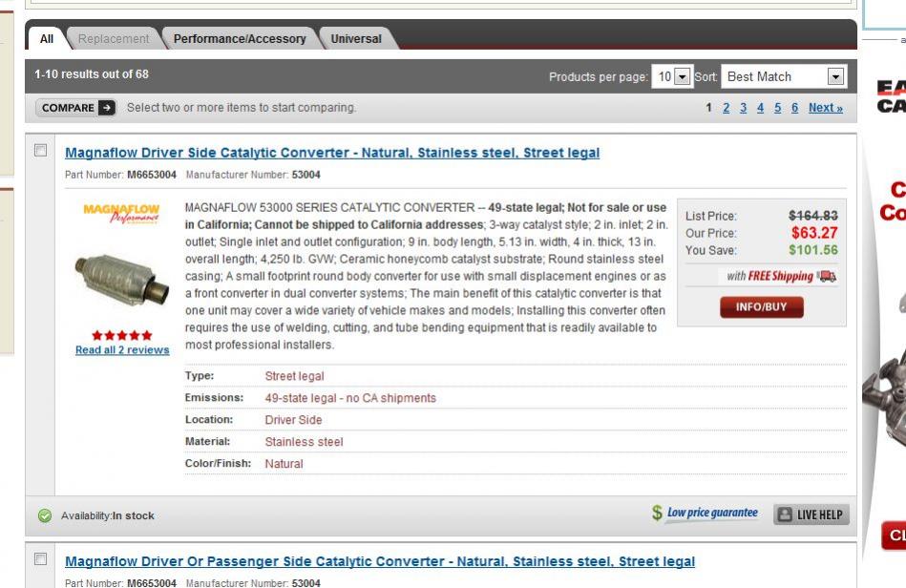Switch to the Performance/Accessory tab
Viewport: 906px width, 588px height.
(239, 39)
